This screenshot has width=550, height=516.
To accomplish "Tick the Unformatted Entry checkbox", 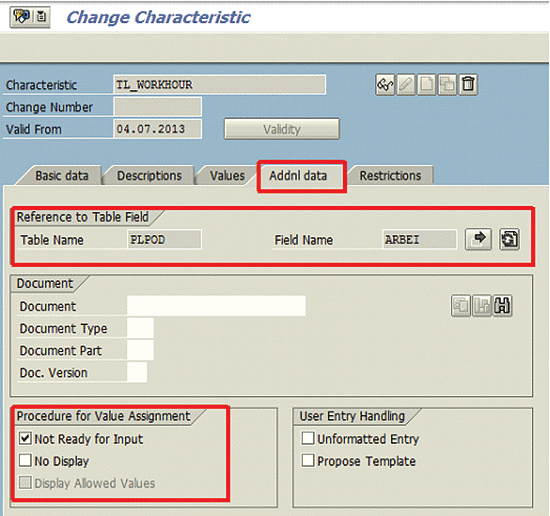I will (308, 438).
